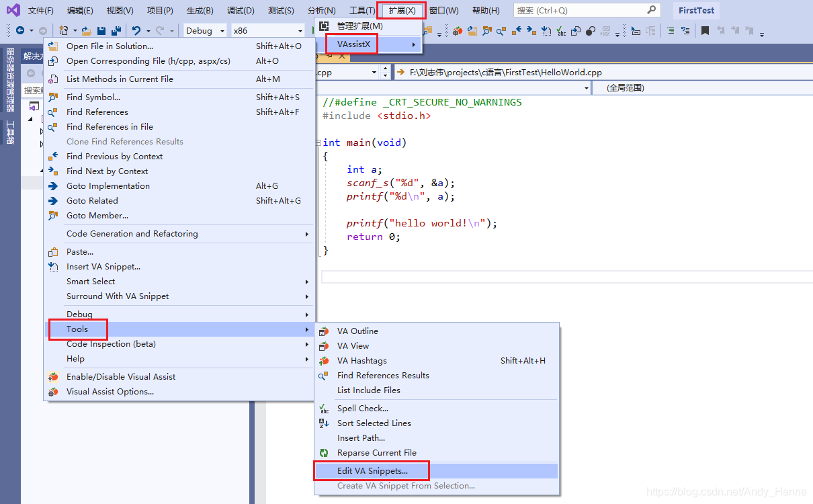Click the Undo toolbar icon

(136, 31)
